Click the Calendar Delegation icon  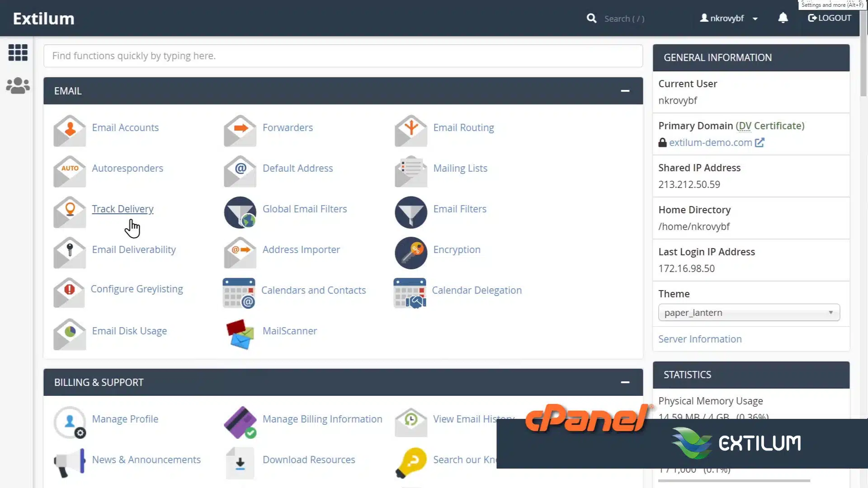[x=410, y=293]
